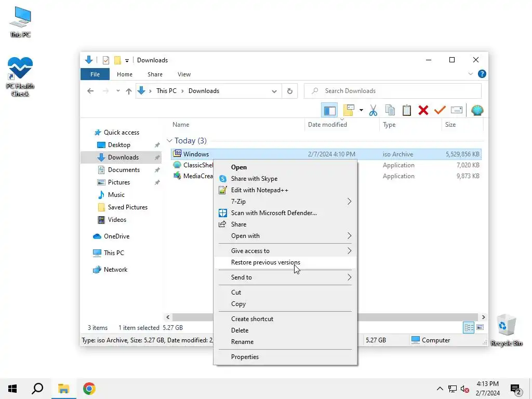532x399 pixels.
Task: Open folder options dropdown arrow in toolbar
Action: coord(361,110)
